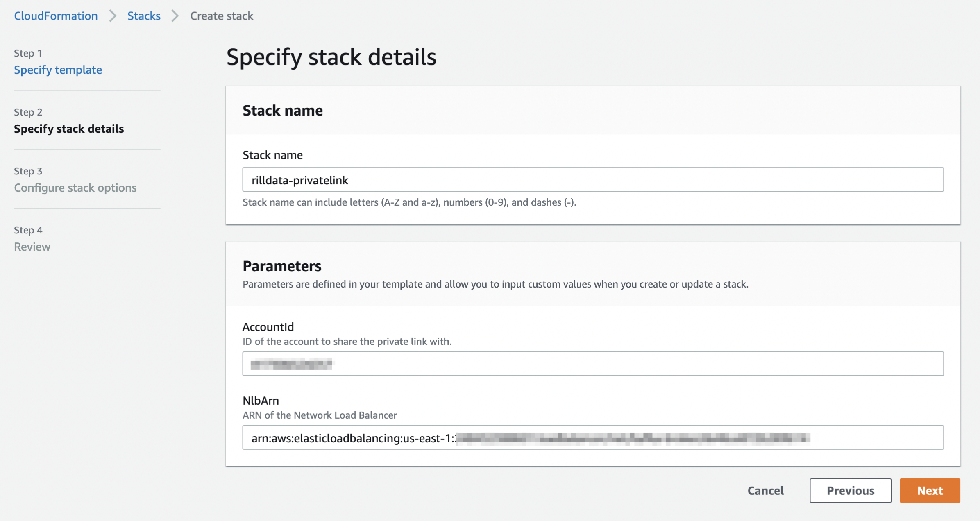Go back to Specify template step
Viewport: 980px width, 521px height.
[x=58, y=70]
